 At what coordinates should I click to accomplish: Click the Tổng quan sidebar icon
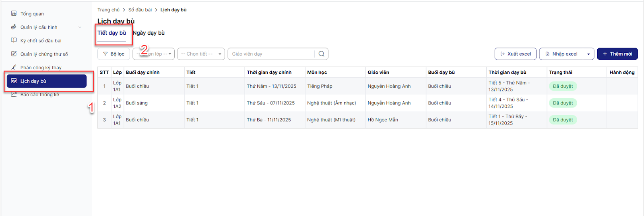point(14,13)
